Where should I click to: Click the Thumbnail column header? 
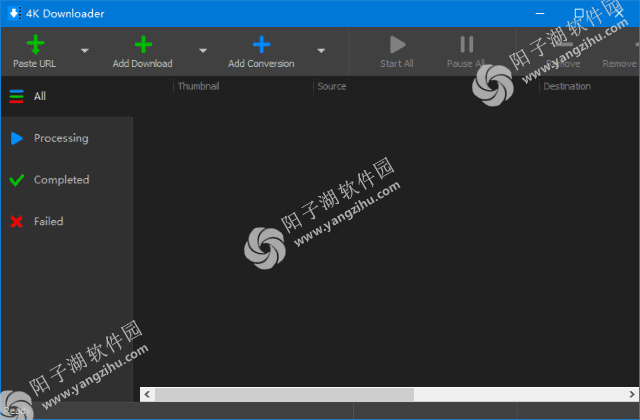[198, 86]
